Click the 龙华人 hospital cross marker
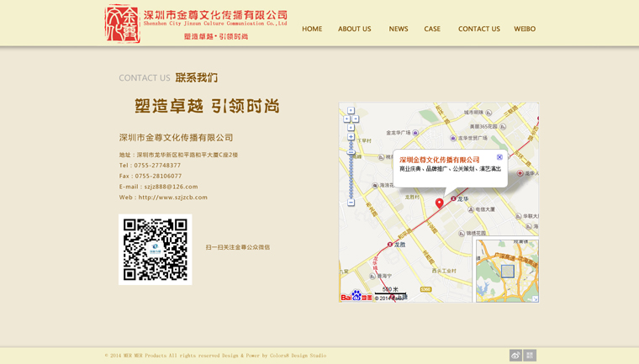639x364 pixels. click(520, 173)
